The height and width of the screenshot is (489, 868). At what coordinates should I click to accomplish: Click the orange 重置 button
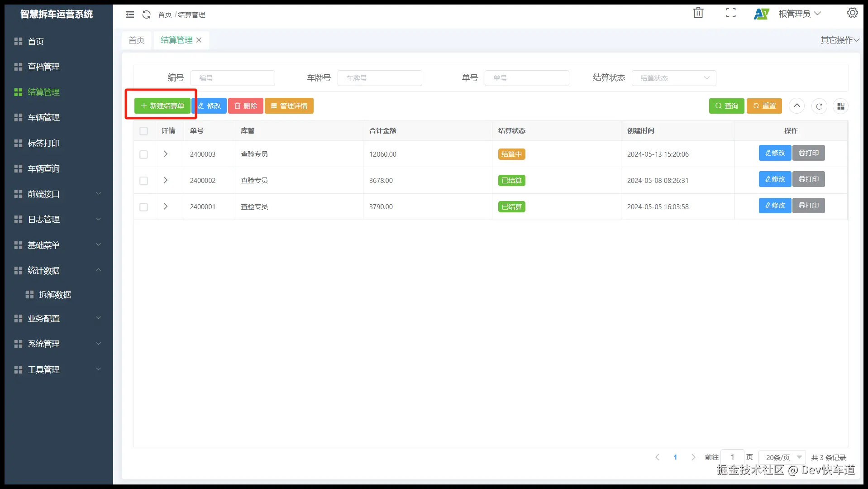coord(764,106)
